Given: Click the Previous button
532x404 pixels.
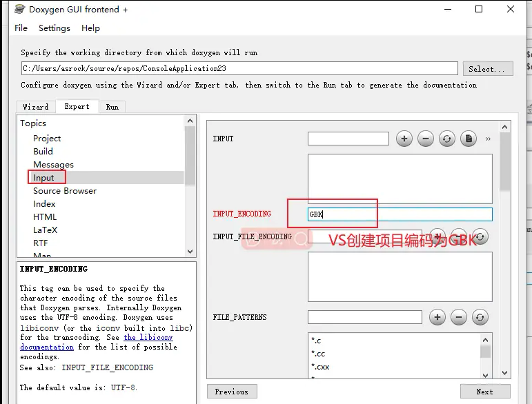Looking at the screenshot, I should pos(232,392).
